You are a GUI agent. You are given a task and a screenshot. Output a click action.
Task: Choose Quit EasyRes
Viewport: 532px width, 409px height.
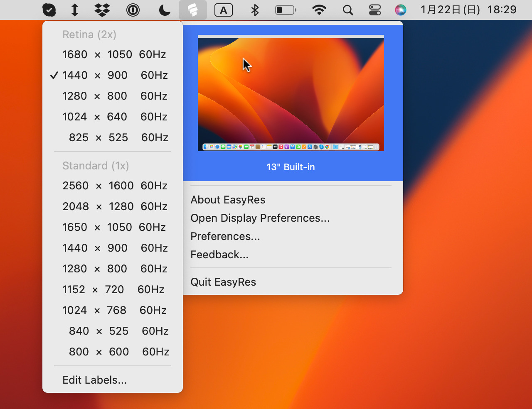pyautogui.click(x=223, y=282)
